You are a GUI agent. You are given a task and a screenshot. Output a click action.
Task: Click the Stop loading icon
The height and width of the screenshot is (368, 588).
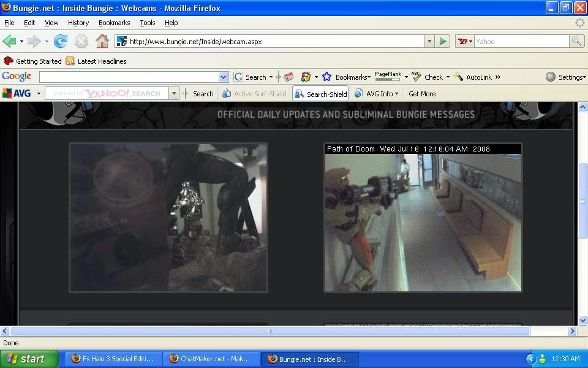[x=81, y=41]
